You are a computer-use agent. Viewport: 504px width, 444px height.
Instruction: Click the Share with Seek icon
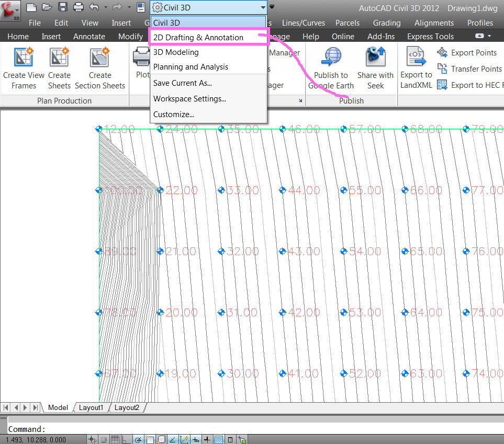tap(375, 57)
